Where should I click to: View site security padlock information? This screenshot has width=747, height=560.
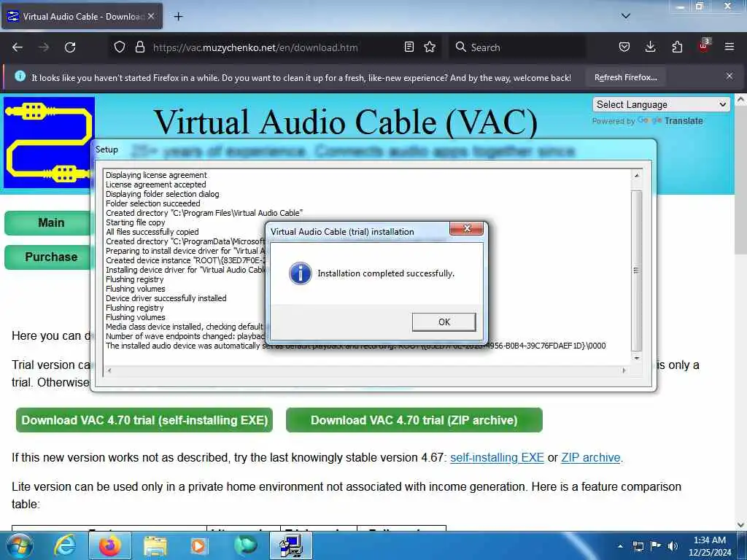(139, 47)
